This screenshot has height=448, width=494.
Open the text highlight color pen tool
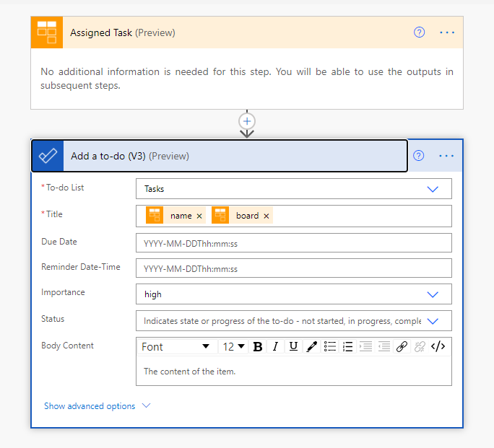pyautogui.click(x=311, y=347)
